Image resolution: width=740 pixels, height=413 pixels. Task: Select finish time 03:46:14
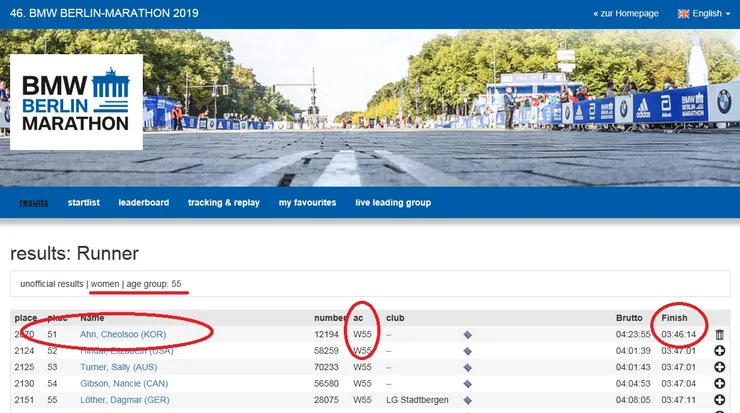click(x=678, y=334)
